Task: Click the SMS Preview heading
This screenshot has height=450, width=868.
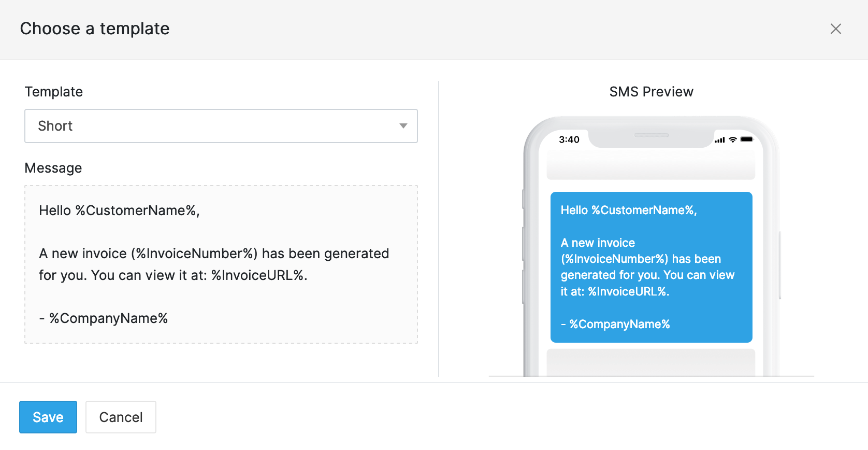Action: pos(651,92)
